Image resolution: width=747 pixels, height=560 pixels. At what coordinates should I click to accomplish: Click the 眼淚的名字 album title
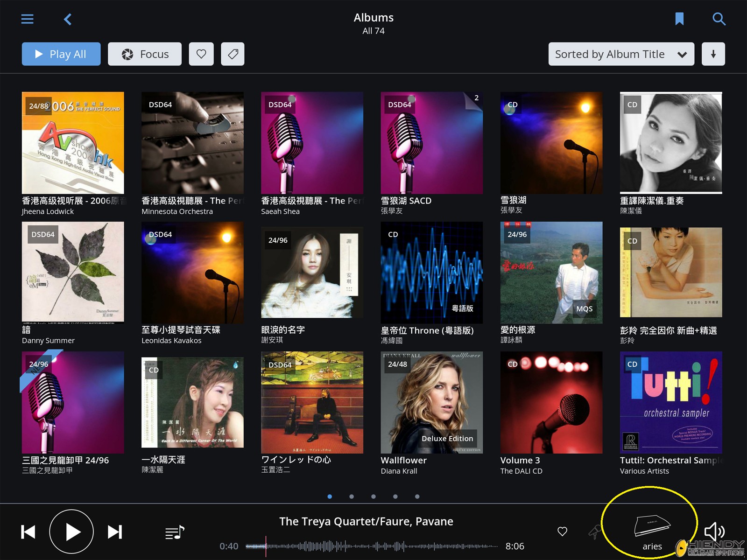[x=283, y=330]
